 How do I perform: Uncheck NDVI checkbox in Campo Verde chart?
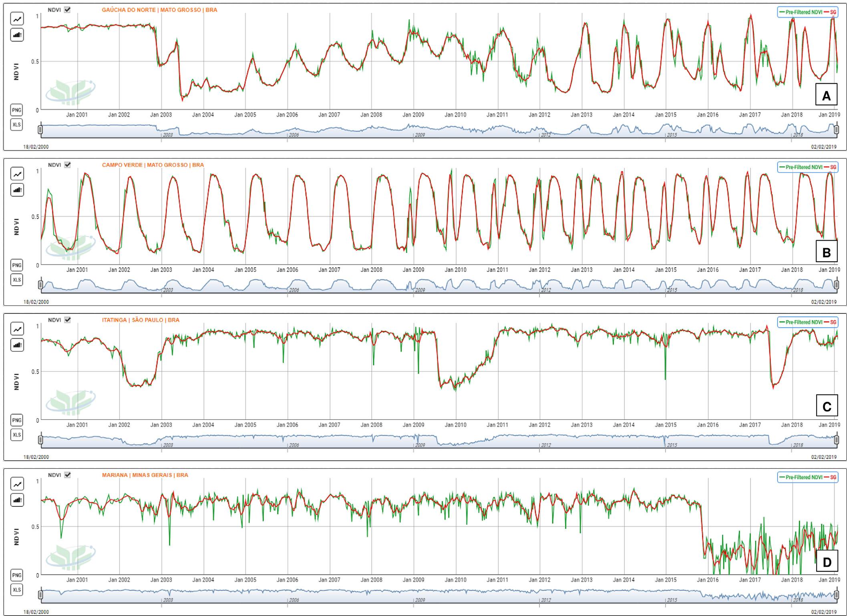(x=67, y=165)
